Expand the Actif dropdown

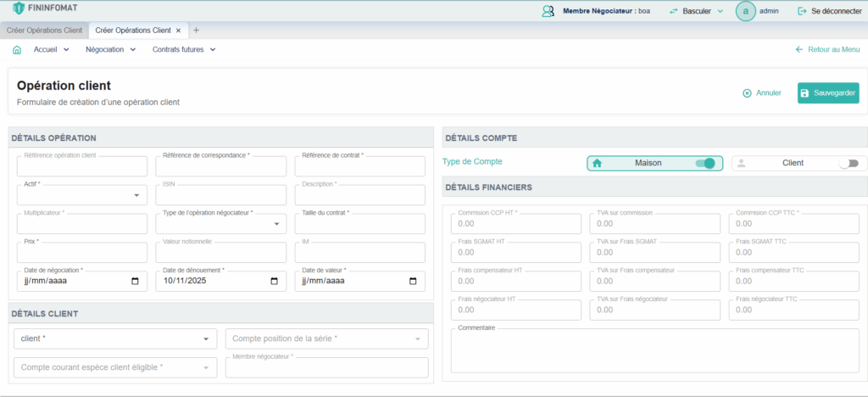(136, 196)
